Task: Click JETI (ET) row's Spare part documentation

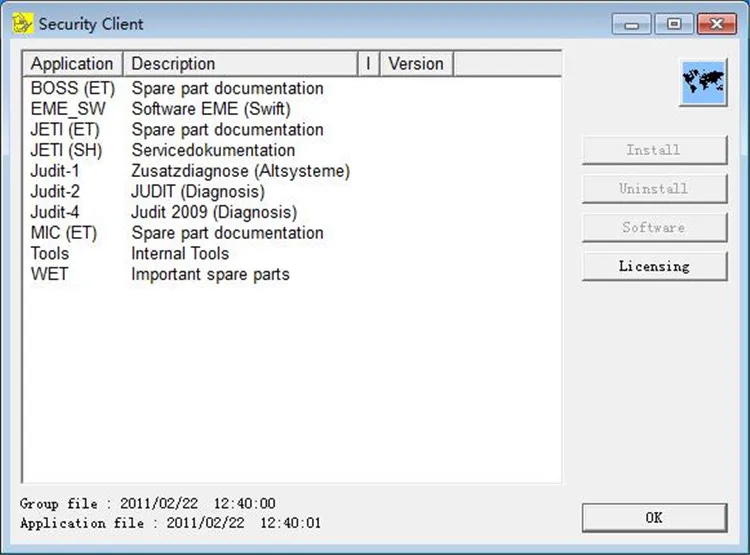Action: (x=228, y=130)
